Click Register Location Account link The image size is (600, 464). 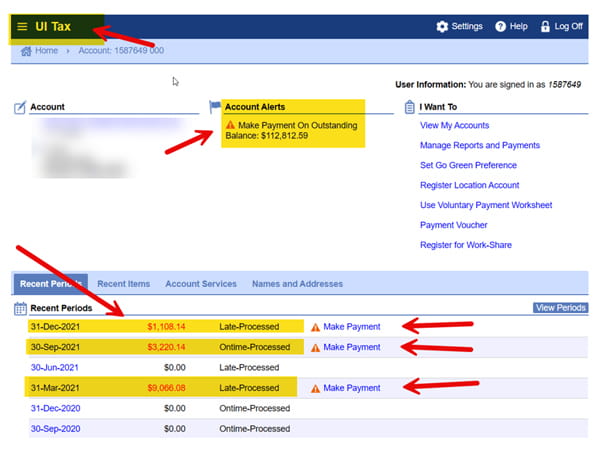click(x=470, y=185)
